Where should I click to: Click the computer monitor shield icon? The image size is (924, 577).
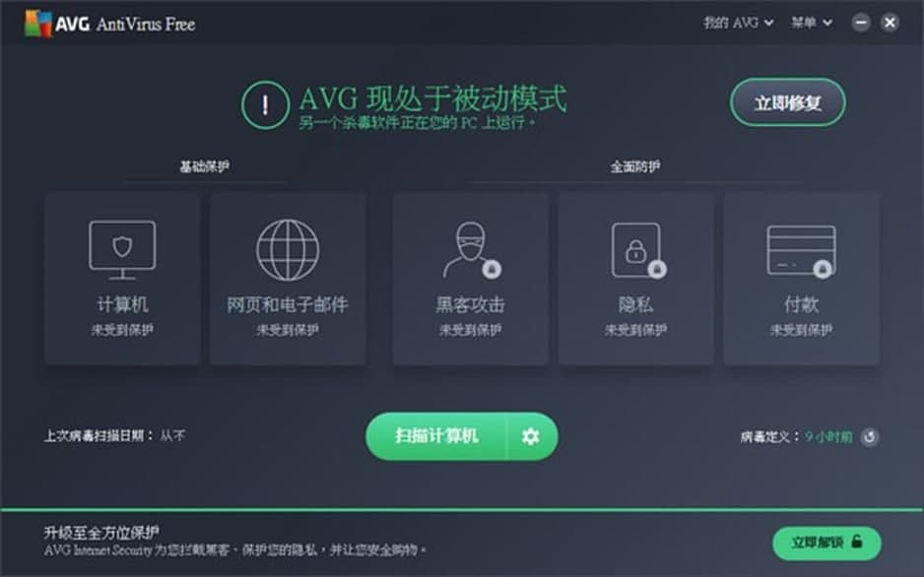click(x=122, y=250)
